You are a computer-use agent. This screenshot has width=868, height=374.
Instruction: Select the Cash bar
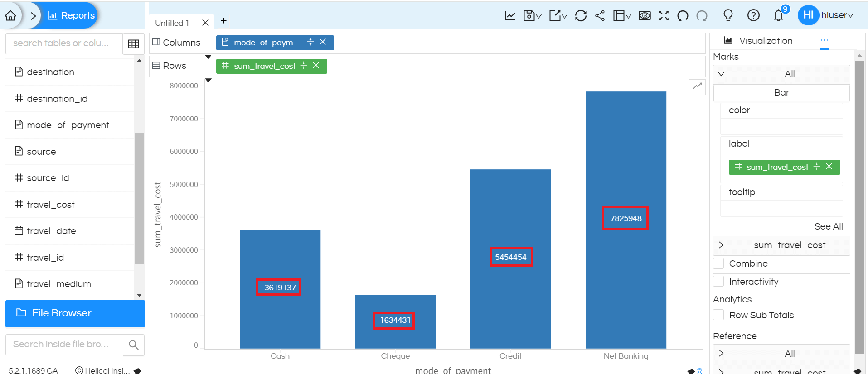[280, 289]
